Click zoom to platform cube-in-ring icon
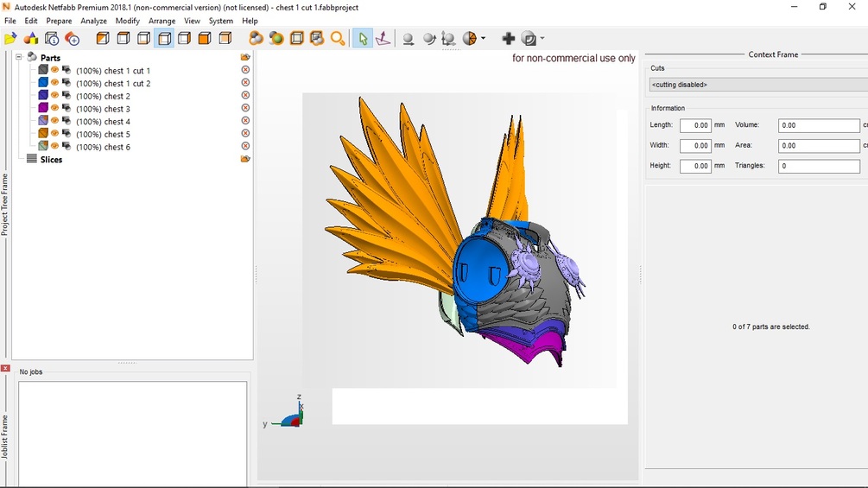This screenshot has width=868, height=488. click(x=297, y=39)
